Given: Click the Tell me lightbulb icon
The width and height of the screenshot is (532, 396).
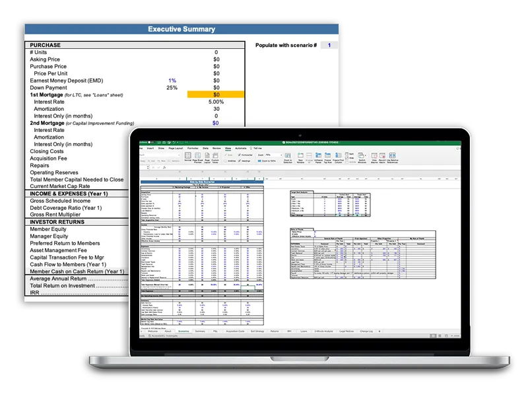Looking at the screenshot, I should pyautogui.click(x=251, y=148).
